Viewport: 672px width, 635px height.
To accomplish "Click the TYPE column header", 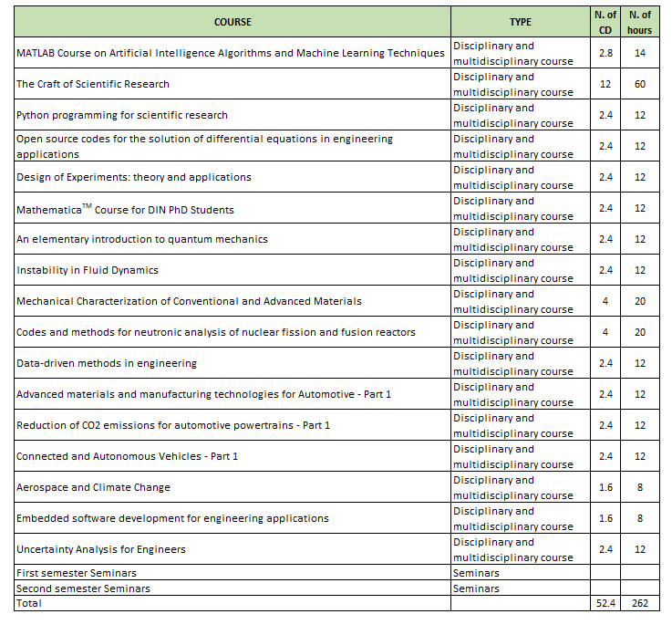I will tap(520, 22).
